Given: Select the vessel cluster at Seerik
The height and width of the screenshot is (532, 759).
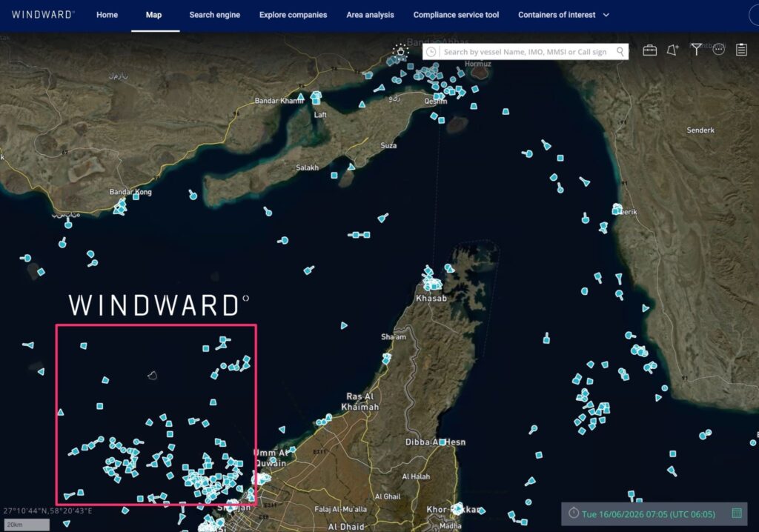Looking at the screenshot, I should (617, 209).
